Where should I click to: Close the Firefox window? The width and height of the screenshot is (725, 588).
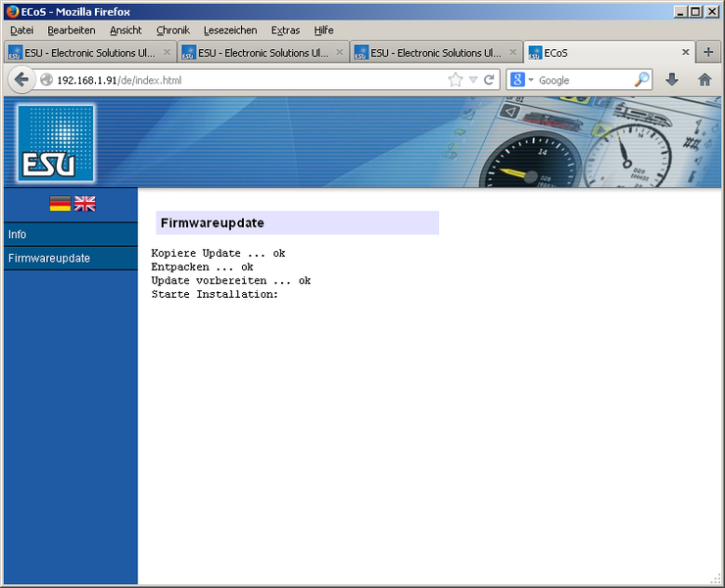click(712, 12)
